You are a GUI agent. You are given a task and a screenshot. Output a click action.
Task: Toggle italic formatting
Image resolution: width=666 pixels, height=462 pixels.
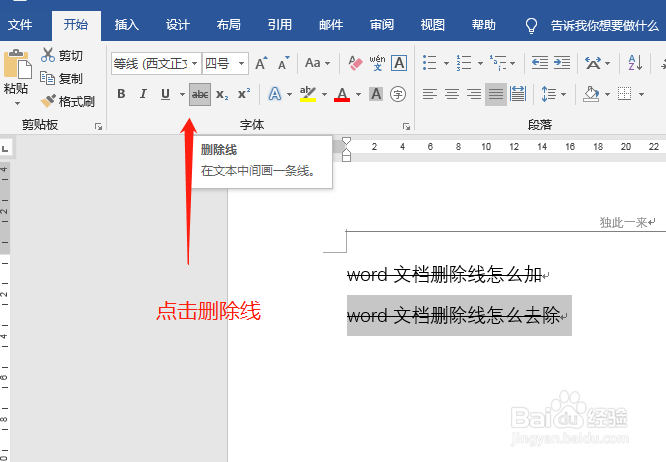tap(144, 94)
